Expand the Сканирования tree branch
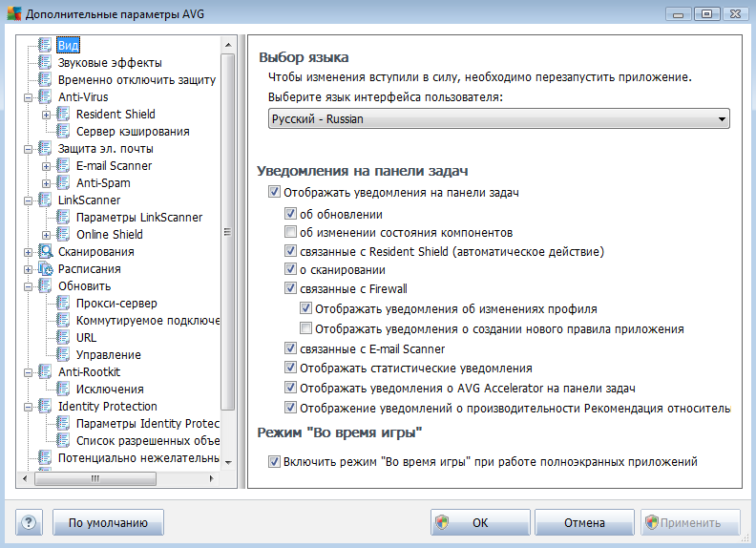The height and width of the screenshot is (548, 756). (29, 252)
